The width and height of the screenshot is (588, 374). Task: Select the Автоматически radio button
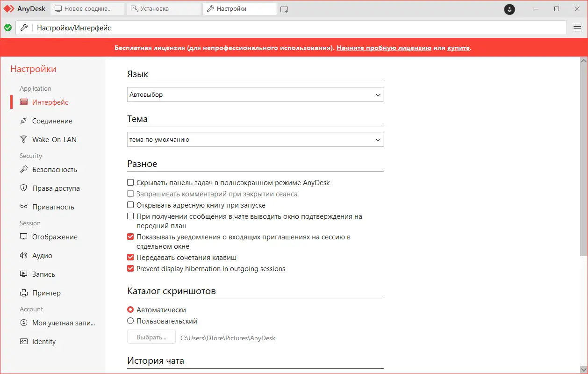point(130,310)
